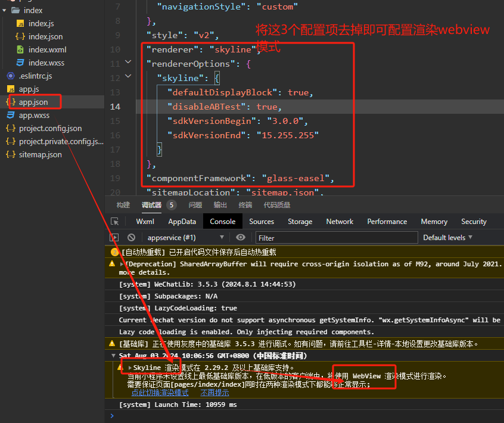Show the console sidebar
This screenshot has height=423, width=504.
[114, 238]
